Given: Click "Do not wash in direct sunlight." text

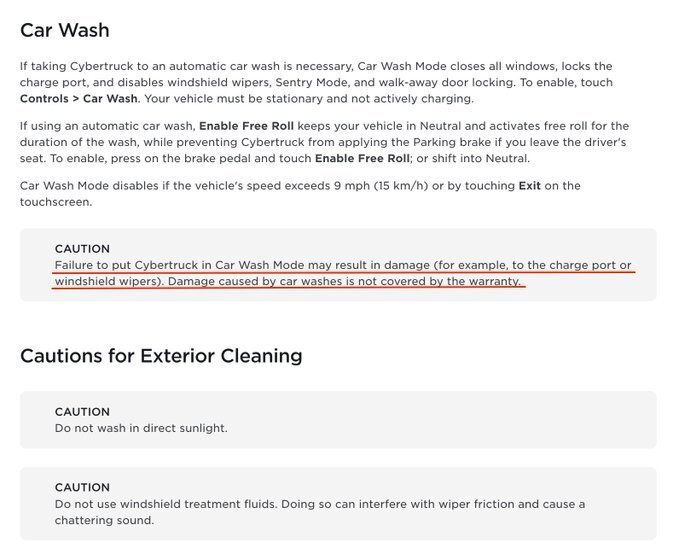Looking at the screenshot, I should (141, 428).
